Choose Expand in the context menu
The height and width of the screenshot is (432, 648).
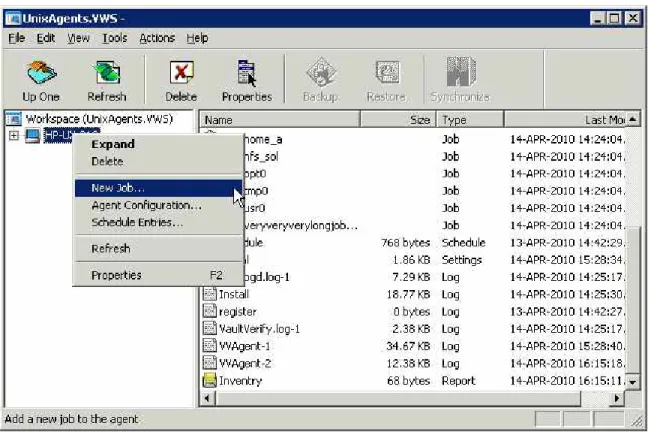tap(158, 144)
